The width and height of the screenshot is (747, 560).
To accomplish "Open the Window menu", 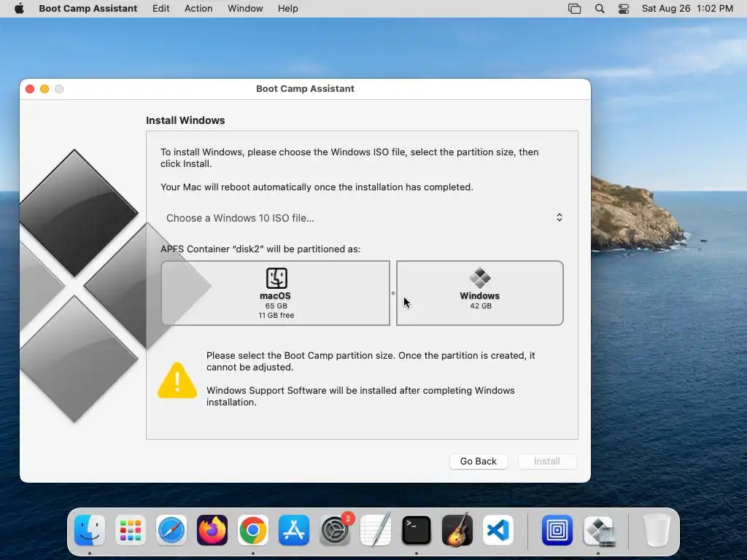I will 245,9.
